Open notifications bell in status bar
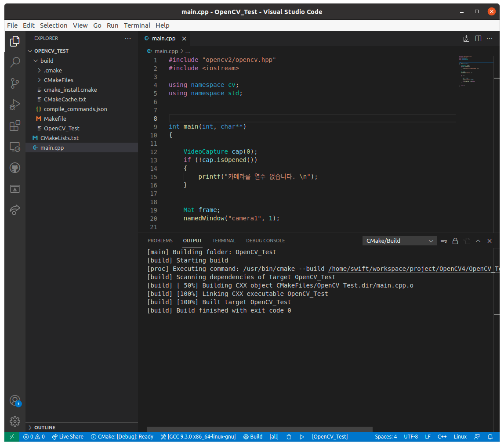504x446 pixels. click(490, 437)
